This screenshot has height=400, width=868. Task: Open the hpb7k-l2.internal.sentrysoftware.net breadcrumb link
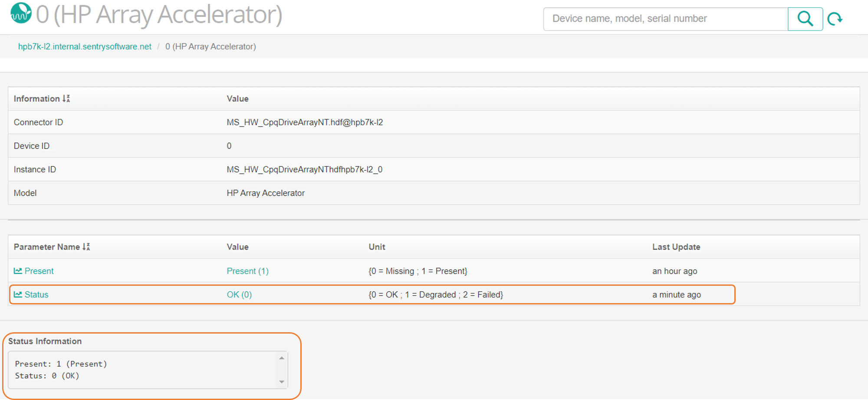pos(85,46)
